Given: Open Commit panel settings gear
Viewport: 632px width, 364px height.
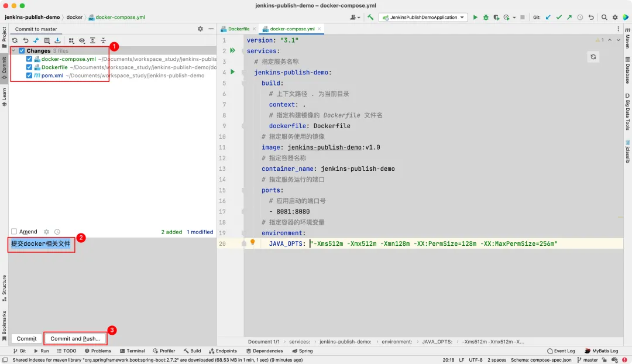Looking at the screenshot, I should click(200, 29).
